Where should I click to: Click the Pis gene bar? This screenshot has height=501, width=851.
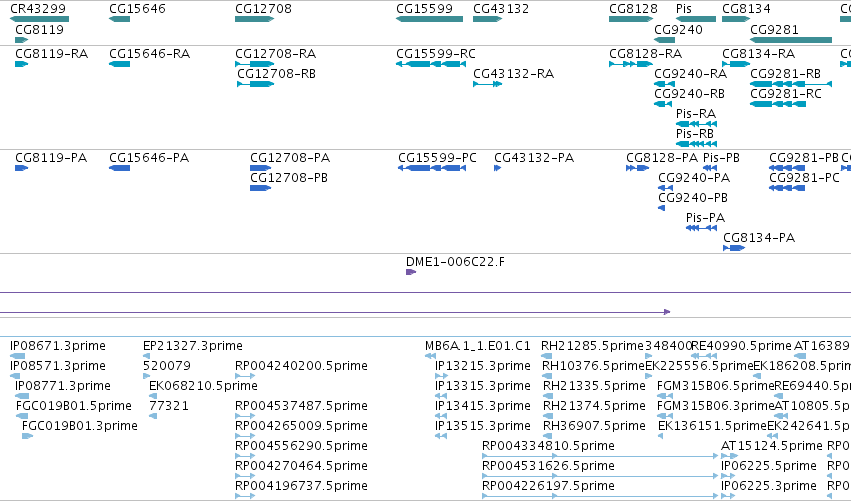(696, 19)
